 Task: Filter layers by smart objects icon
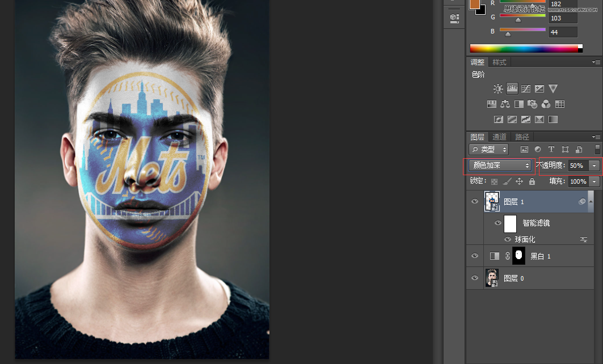[579, 150]
